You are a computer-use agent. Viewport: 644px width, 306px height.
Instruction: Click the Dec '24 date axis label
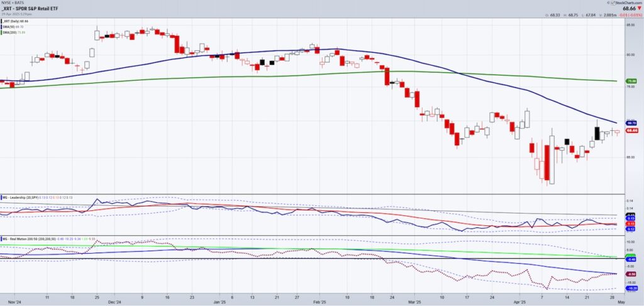tap(116, 302)
